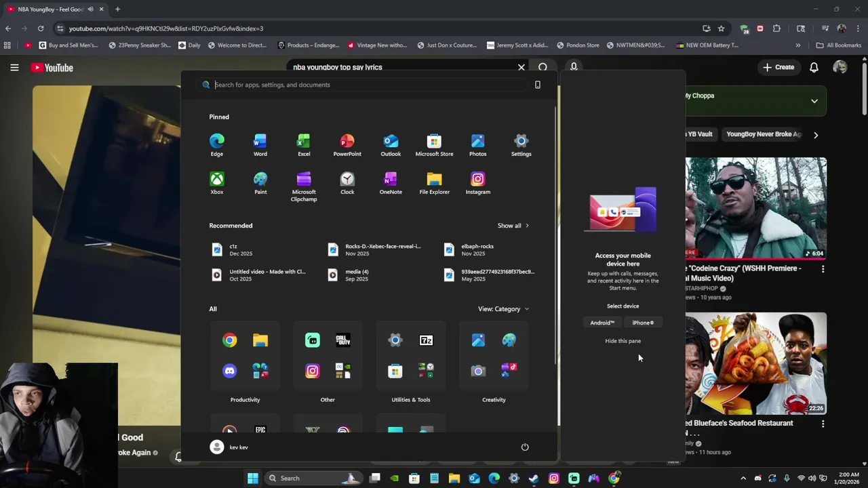Image resolution: width=868 pixels, height=488 pixels.
Task: Toggle the YouTube hamburger guide menu
Action: click(14, 67)
